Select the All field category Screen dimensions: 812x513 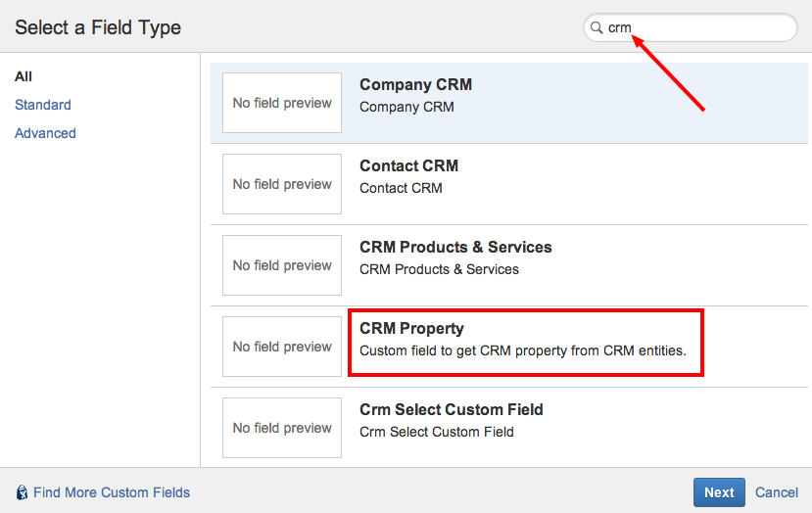(24, 76)
